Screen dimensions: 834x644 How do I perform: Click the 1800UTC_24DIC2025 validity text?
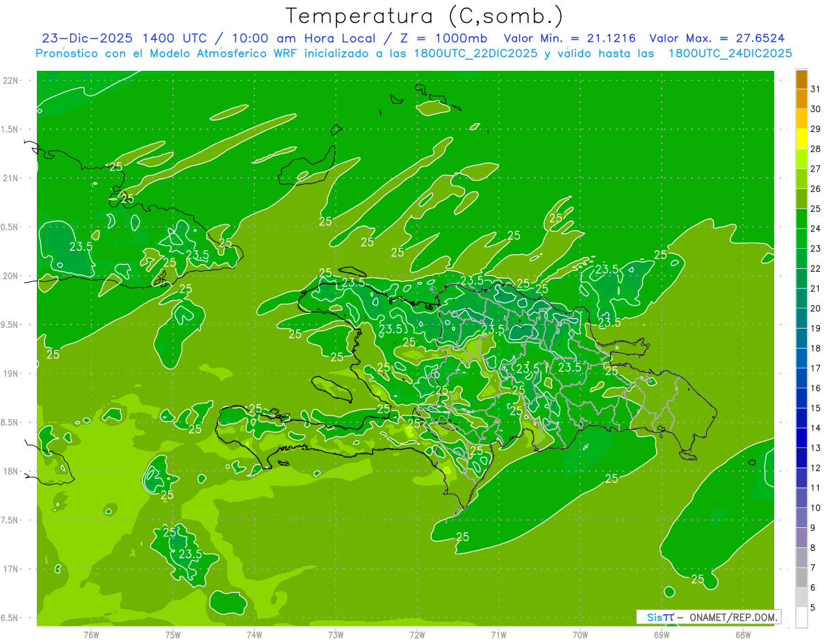730,53
